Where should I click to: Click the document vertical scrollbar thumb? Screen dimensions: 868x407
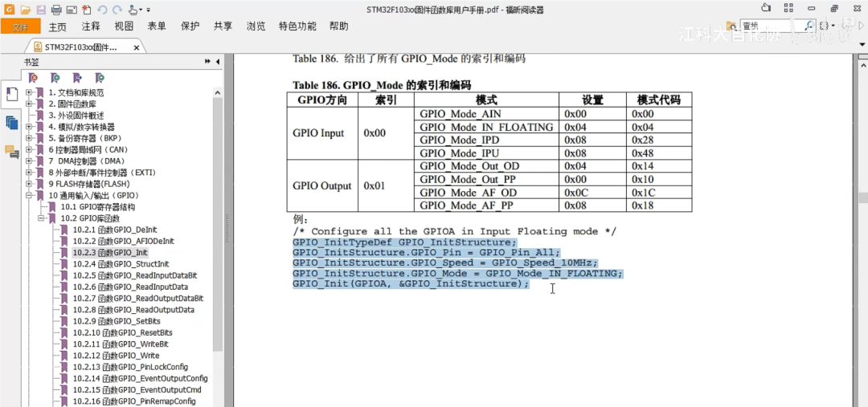point(862,198)
